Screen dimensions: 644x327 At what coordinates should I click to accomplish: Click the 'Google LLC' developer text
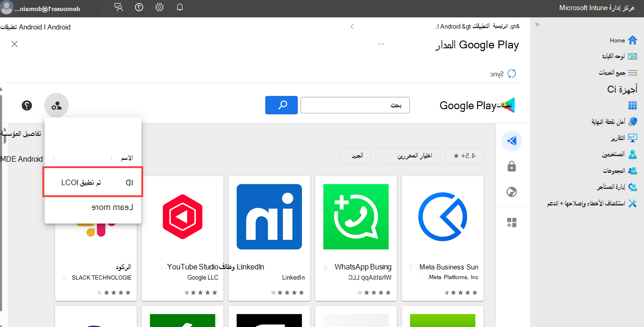(x=203, y=277)
